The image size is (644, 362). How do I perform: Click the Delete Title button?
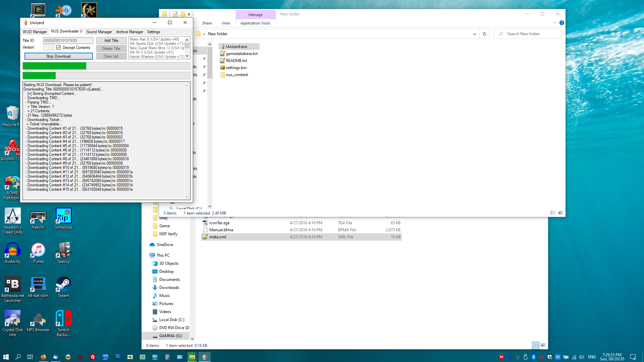tap(111, 49)
